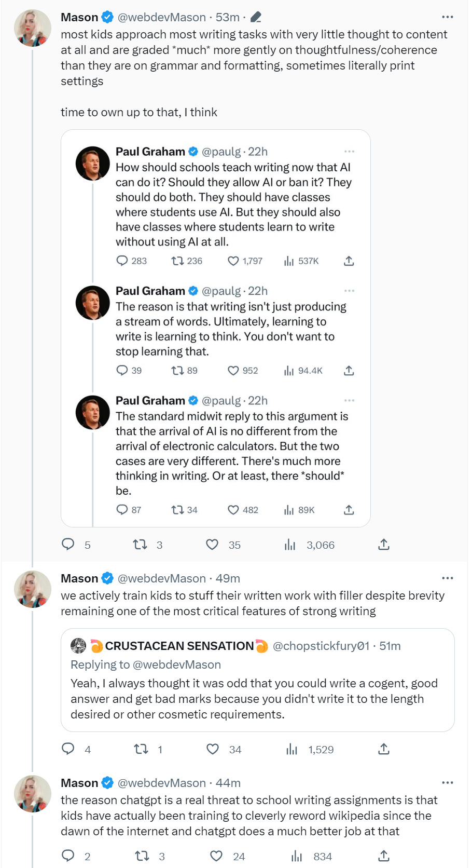Repost Mason's tweet about filler and brevity
The width and height of the screenshot is (472, 868).
[141, 749]
